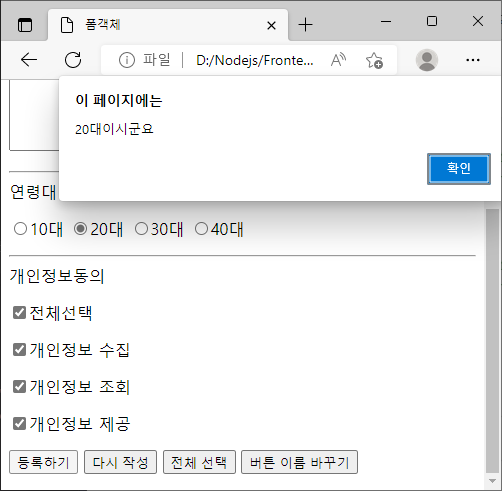This screenshot has width=502, height=491.
Task: Open the Read aloud icon in address bar
Action: [338, 60]
